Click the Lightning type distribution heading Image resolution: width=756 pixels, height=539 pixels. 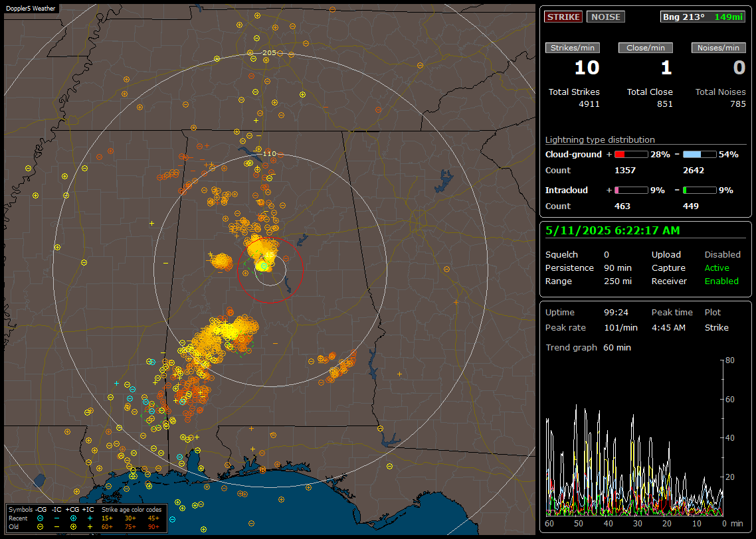[600, 139]
